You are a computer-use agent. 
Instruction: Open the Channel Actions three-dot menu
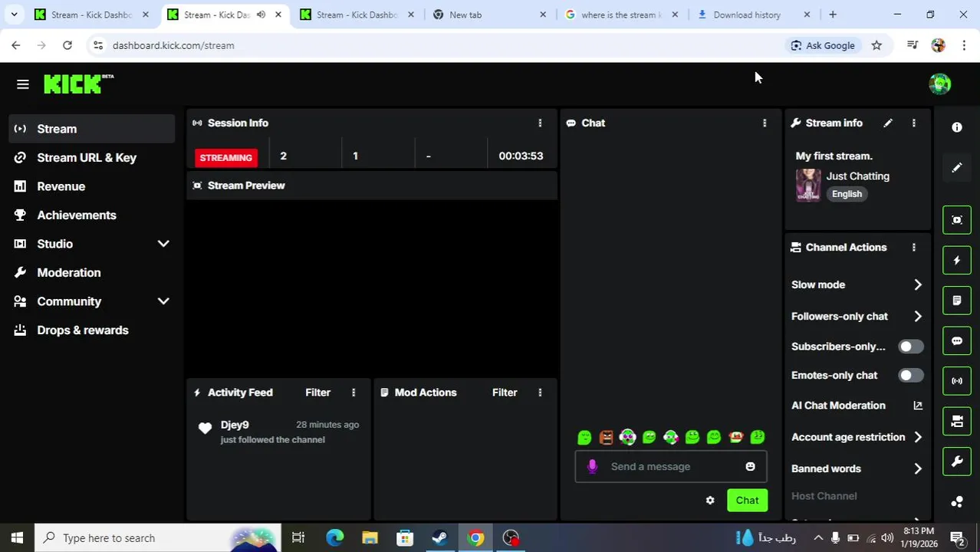click(913, 247)
